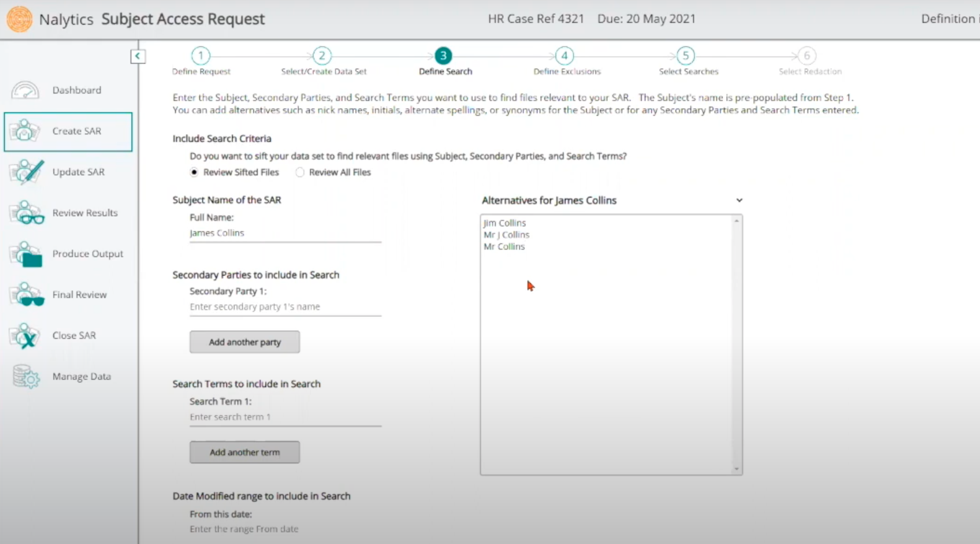Click the Close SAR icon

(25, 336)
